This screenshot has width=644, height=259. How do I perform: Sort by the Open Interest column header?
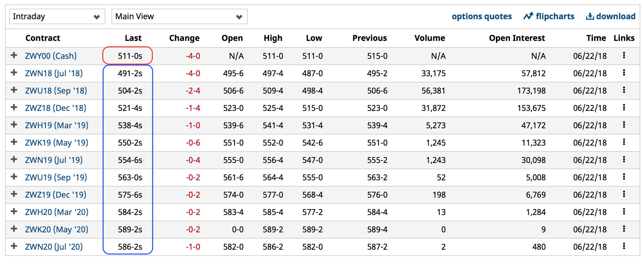click(517, 38)
